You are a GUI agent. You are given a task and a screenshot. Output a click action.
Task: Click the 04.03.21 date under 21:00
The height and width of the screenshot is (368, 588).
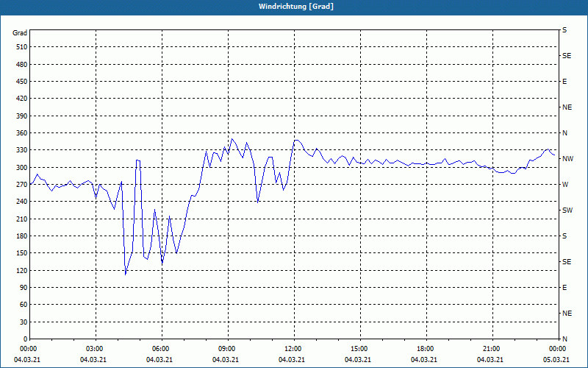pos(490,360)
